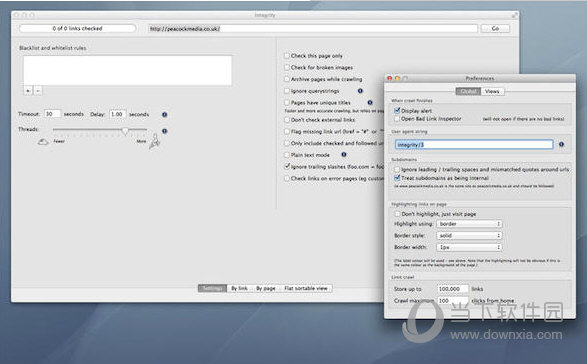
Task: Toggle Ignore leading / trailing spaces checkbox
Action: [397, 169]
